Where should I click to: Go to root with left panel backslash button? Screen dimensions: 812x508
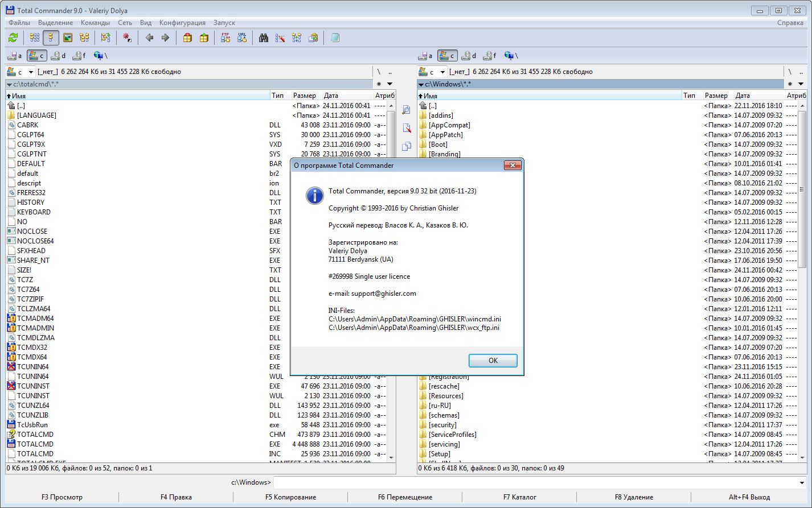click(x=379, y=72)
